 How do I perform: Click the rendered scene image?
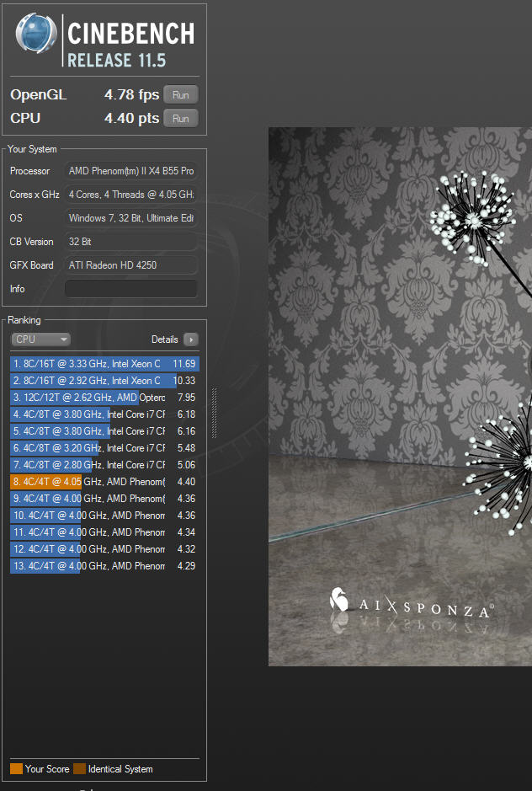(400, 397)
